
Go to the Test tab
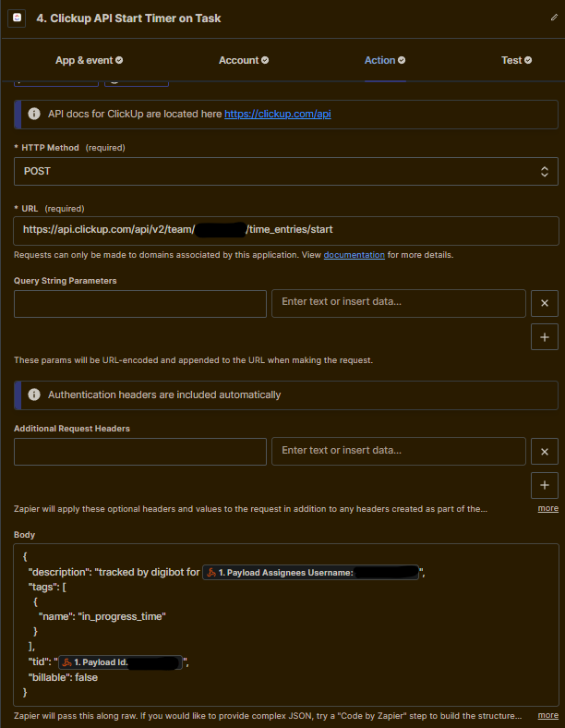516,60
